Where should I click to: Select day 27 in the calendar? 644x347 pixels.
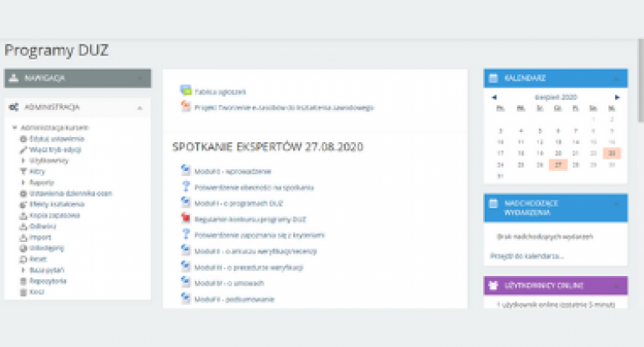558,164
